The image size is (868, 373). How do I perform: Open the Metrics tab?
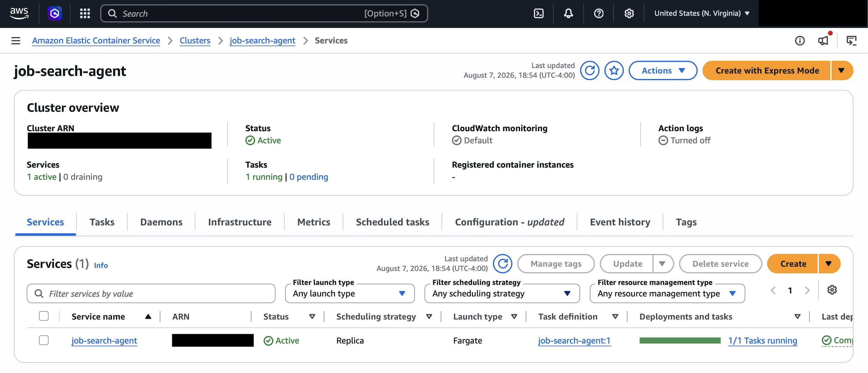314,222
